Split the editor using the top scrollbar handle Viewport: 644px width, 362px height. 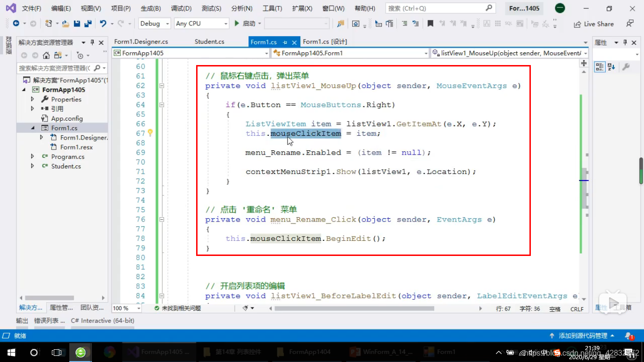coord(584,63)
